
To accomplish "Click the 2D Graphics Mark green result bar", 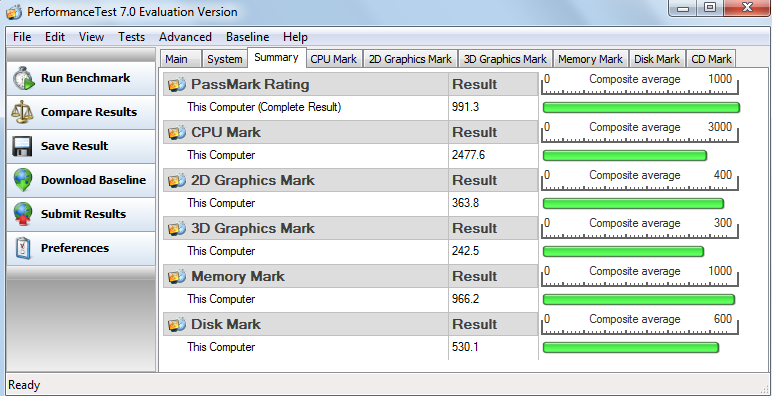I will click(x=633, y=203).
